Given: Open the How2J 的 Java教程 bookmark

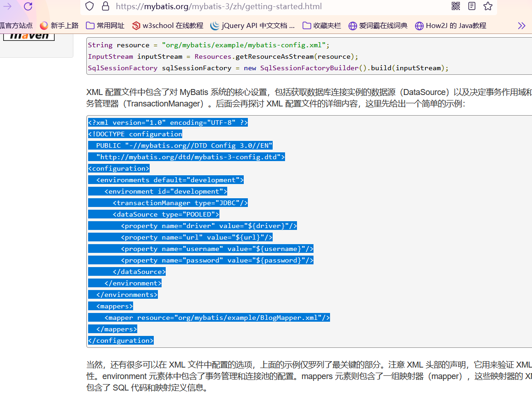Looking at the screenshot, I should click(x=451, y=25).
